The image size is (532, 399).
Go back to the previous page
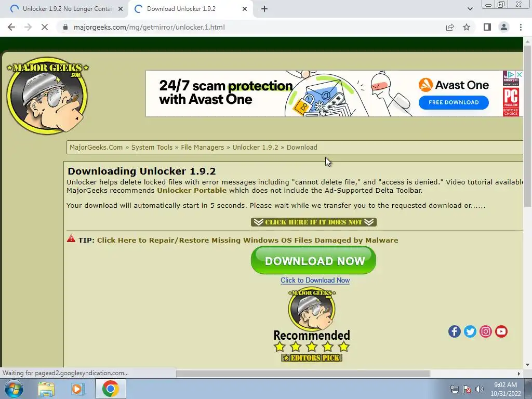[x=11, y=27]
